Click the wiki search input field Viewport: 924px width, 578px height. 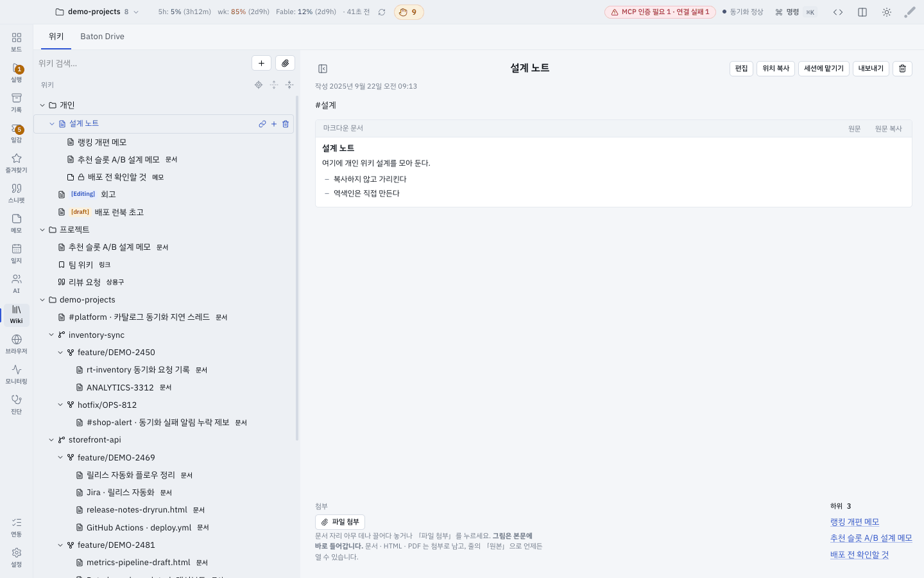click(142, 63)
